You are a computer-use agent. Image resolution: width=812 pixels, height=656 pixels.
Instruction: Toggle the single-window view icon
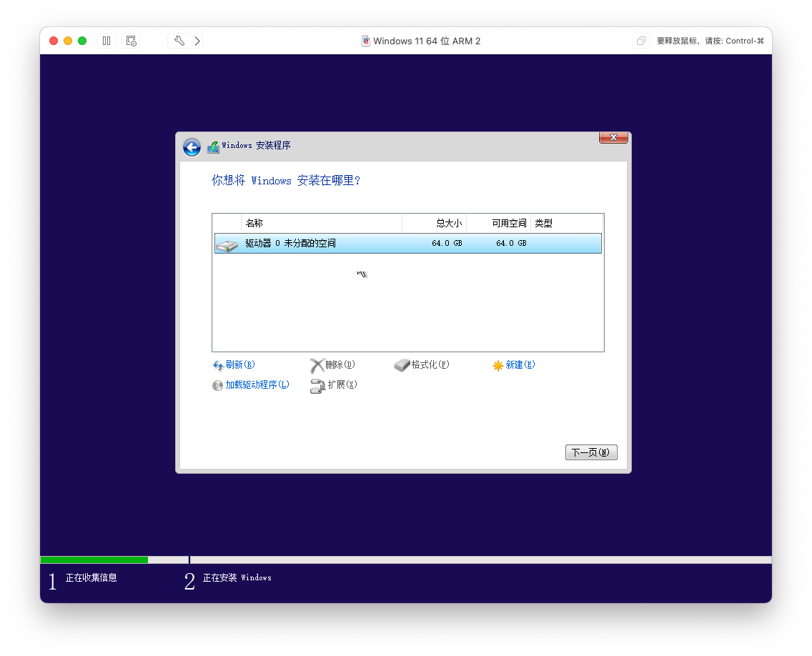point(640,41)
